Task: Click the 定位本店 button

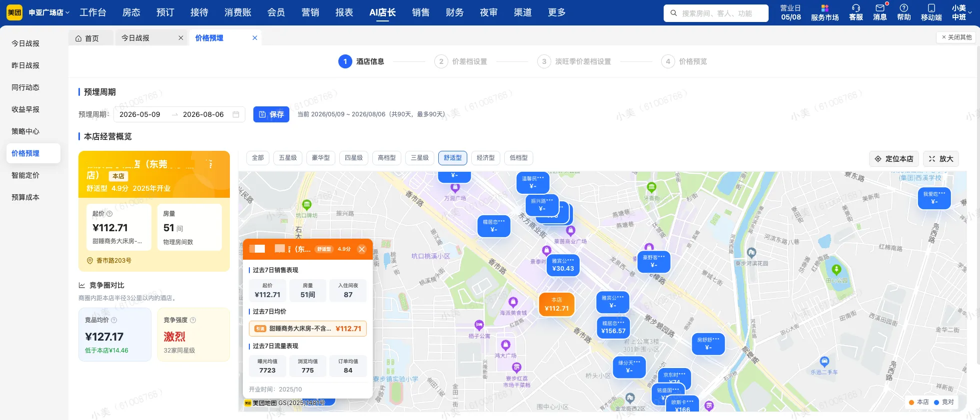Action: click(894, 159)
